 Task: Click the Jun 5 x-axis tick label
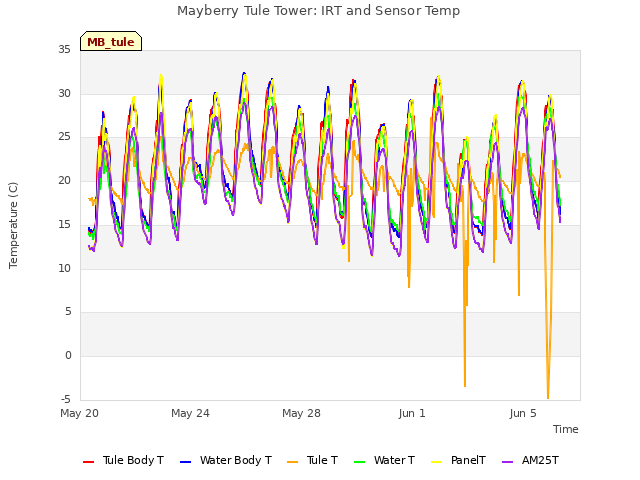click(x=523, y=413)
